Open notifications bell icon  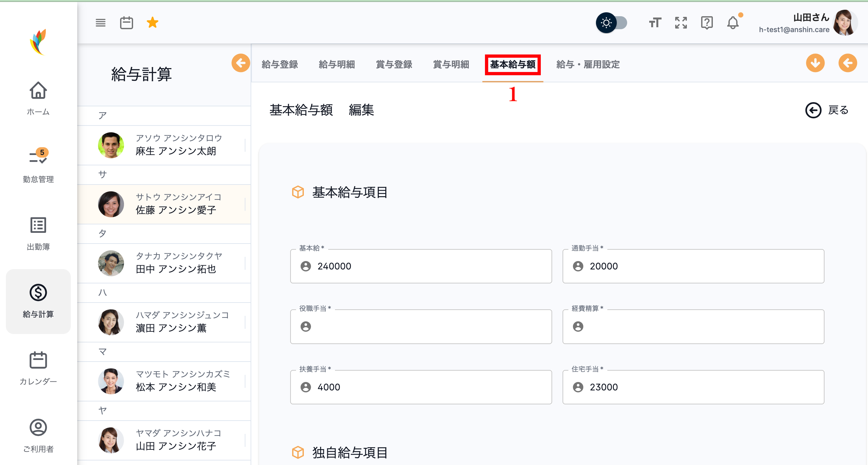(733, 23)
